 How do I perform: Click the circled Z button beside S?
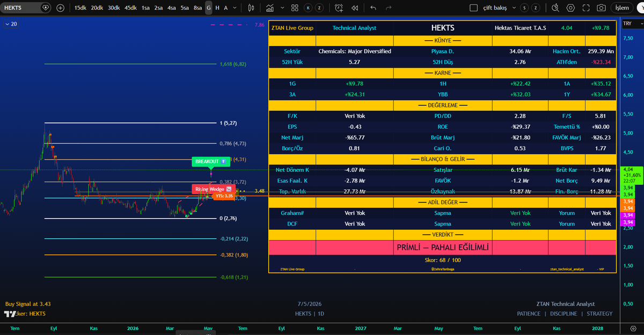pyautogui.click(x=536, y=8)
